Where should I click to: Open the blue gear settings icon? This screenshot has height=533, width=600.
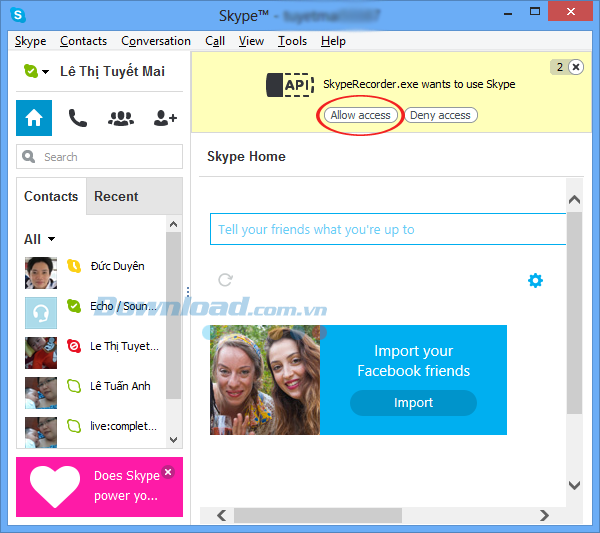(535, 280)
